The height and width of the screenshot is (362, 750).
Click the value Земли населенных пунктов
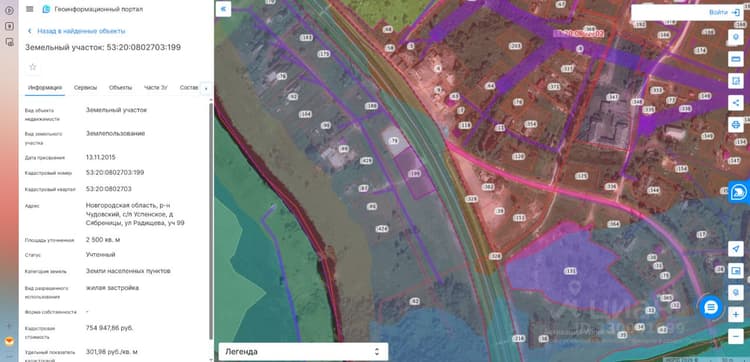(128, 271)
